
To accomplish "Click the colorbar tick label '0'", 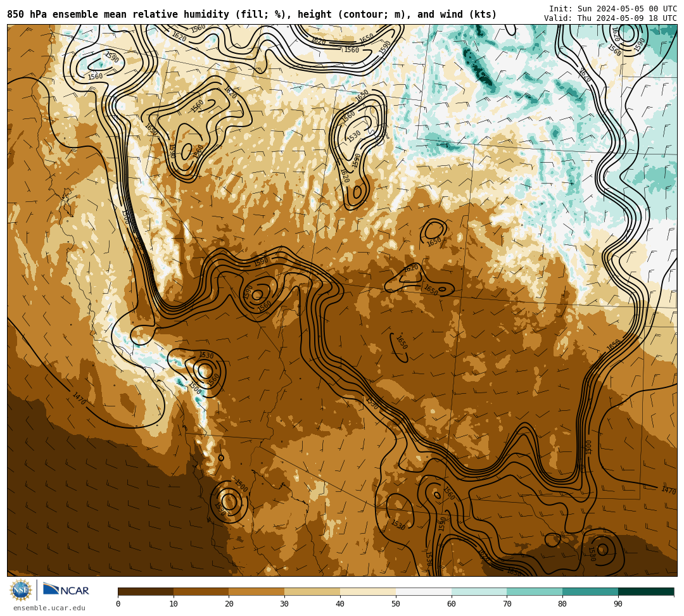I will point(118,604).
